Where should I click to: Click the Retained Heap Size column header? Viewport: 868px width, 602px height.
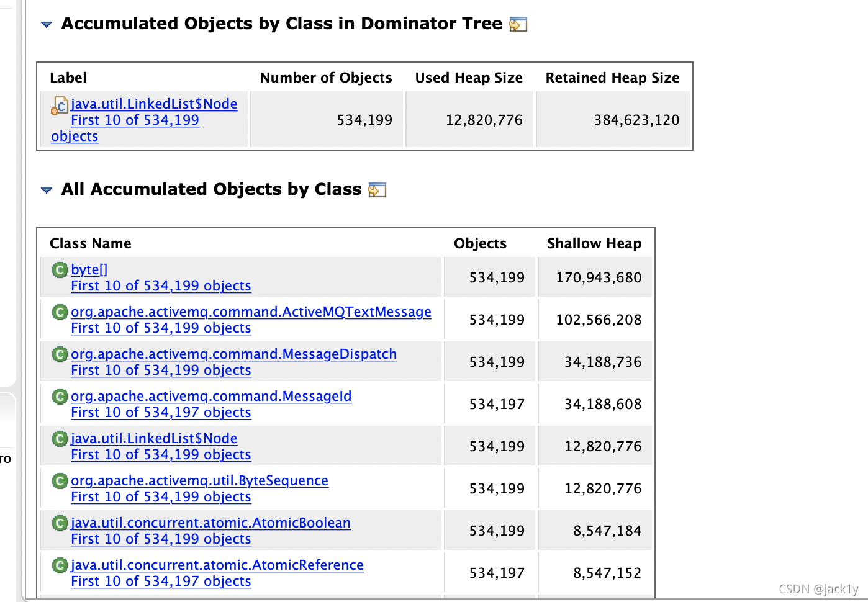coord(612,78)
